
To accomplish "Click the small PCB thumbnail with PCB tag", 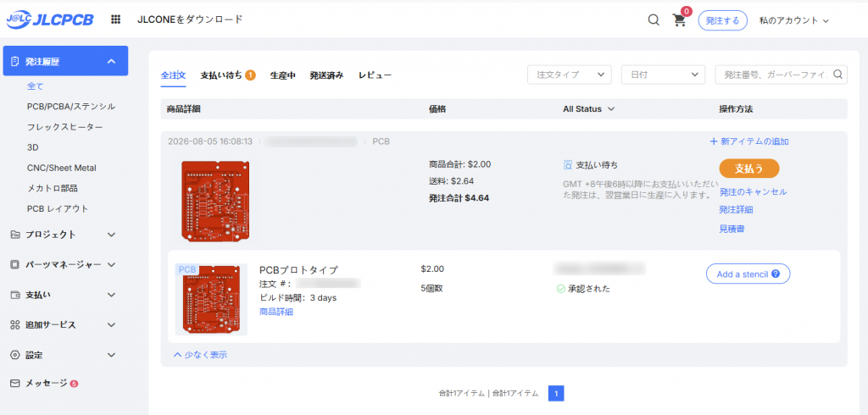I will 211,299.
